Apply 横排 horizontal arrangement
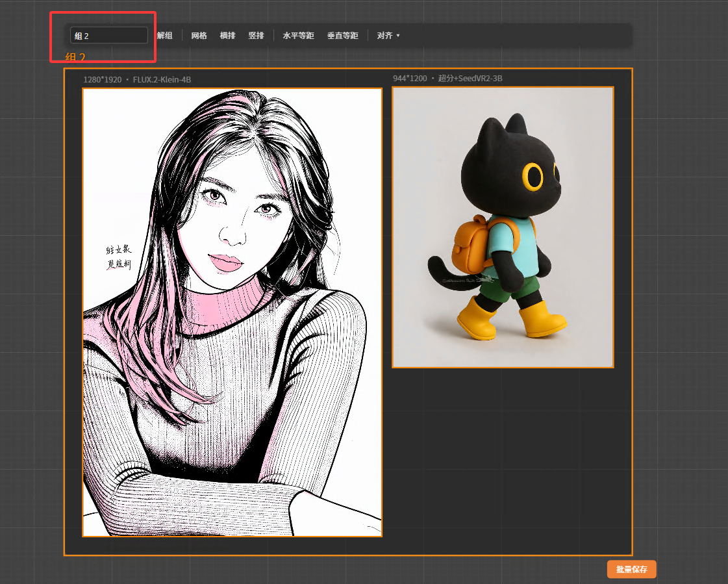This screenshot has height=584, width=728. [227, 35]
